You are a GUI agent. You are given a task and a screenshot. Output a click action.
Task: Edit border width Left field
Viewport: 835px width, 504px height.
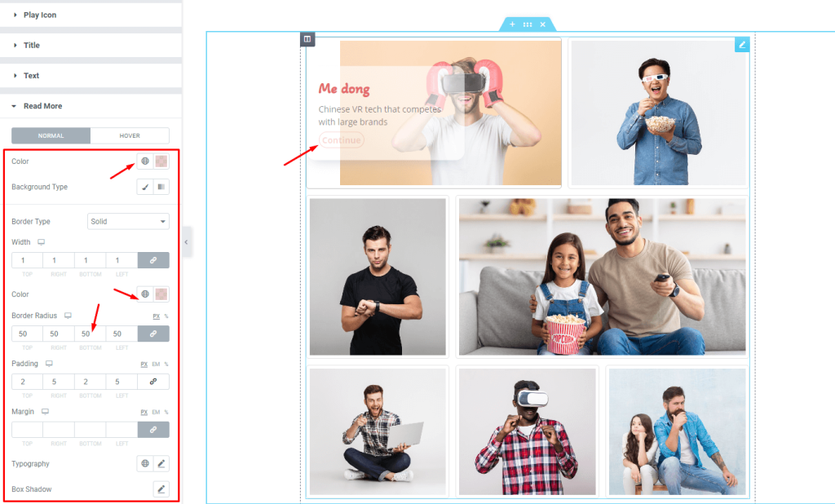click(x=121, y=260)
